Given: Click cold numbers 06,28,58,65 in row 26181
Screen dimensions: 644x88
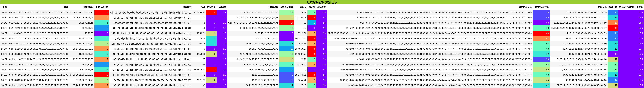Looking at the screenshot, I should (199, 12).
